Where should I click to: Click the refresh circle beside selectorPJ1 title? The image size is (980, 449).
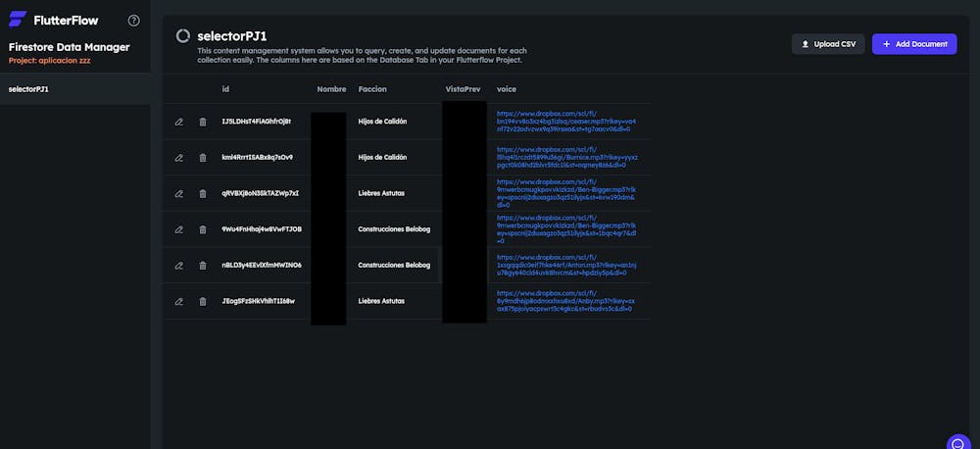(x=182, y=36)
